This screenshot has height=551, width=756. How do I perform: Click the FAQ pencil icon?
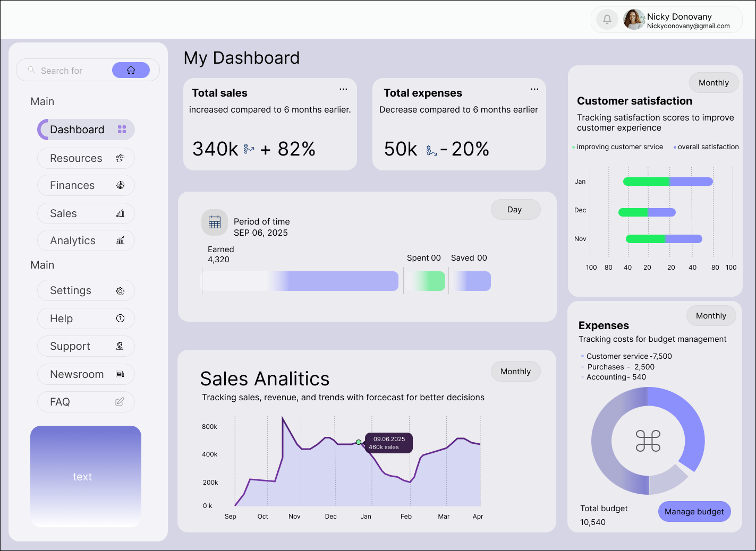pos(119,402)
